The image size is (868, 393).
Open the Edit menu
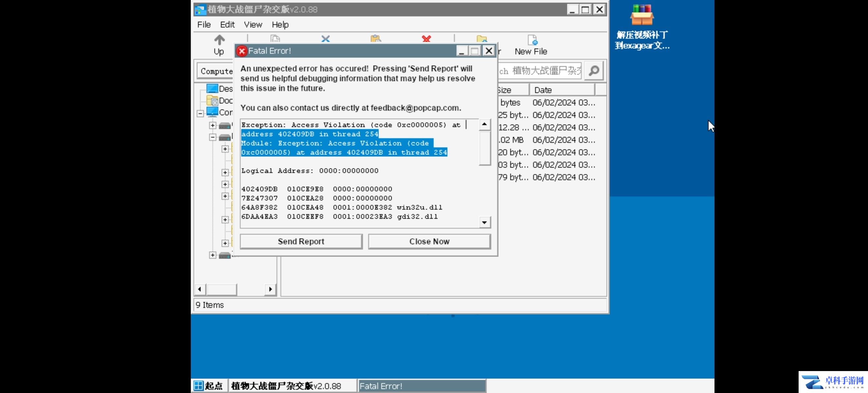coord(227,25)
